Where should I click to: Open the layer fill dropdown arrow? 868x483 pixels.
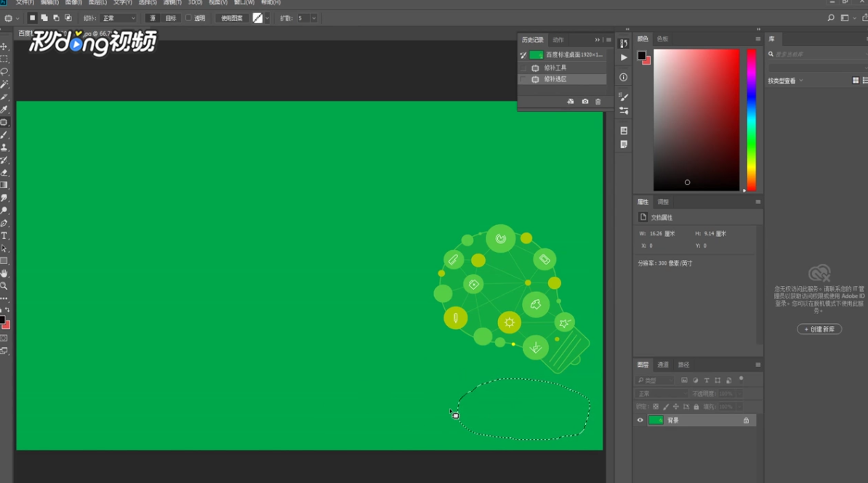[739, 407]
